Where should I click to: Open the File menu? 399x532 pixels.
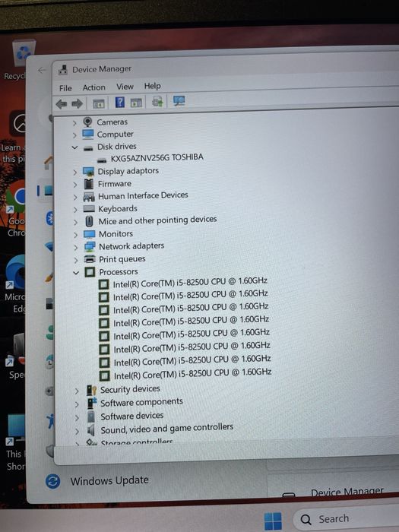point(65,88)
